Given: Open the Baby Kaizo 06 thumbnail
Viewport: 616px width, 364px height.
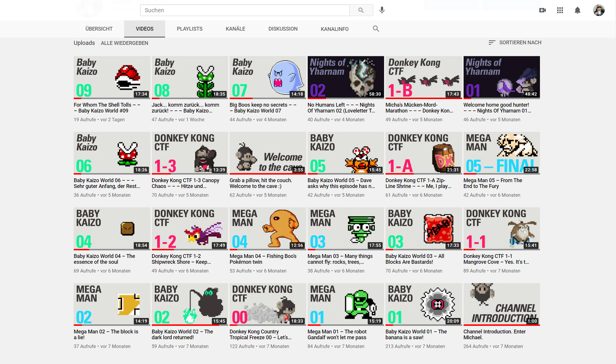Looking at the screenshot, I should click(112, 153).
